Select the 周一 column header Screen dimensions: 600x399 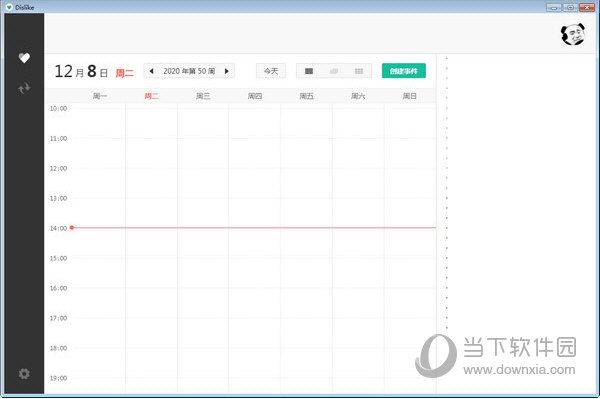click(100, 96)
